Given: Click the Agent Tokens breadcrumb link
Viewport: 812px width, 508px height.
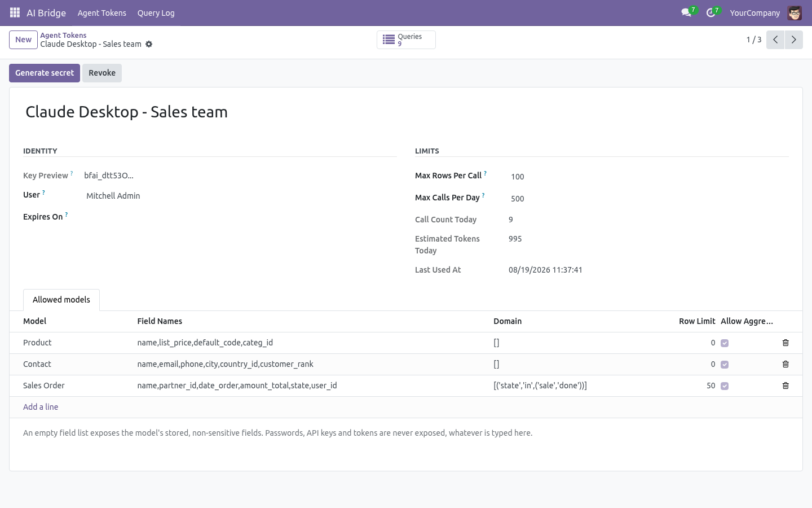Looking at the screenshot, I should (x=63, y=35).
